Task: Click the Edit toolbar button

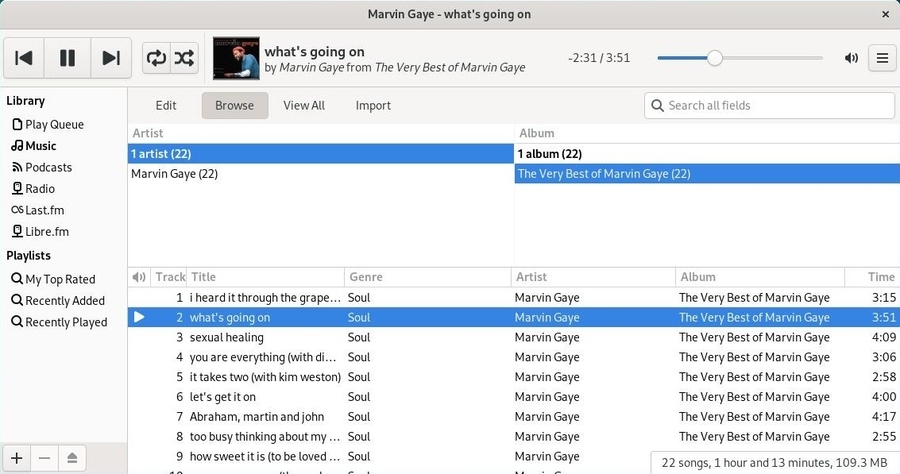Action: click(166, 106)
